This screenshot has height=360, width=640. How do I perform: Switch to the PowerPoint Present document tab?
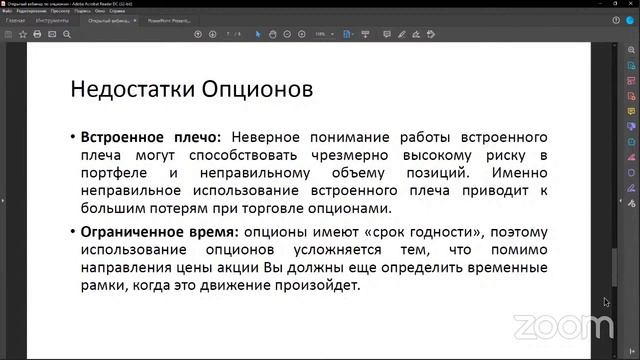pyautogui.click(x=169, y=20)
